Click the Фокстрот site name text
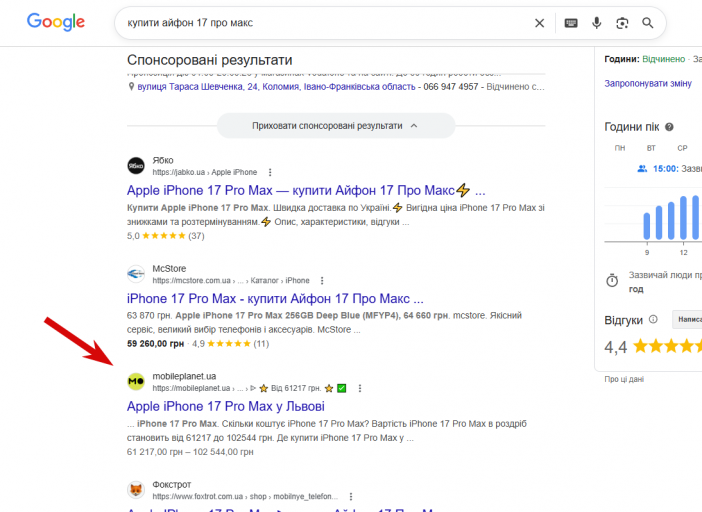The height and width of the screenshot is (512, 702). click(172, 485)
